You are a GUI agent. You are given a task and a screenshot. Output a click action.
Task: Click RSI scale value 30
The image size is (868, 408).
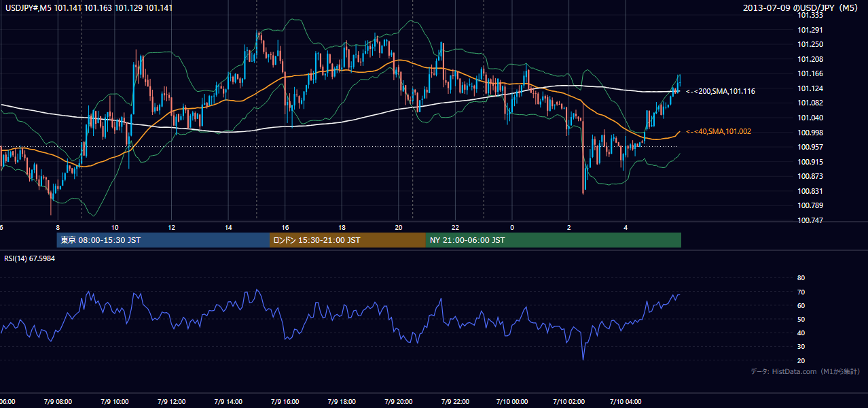click(801, 347)
